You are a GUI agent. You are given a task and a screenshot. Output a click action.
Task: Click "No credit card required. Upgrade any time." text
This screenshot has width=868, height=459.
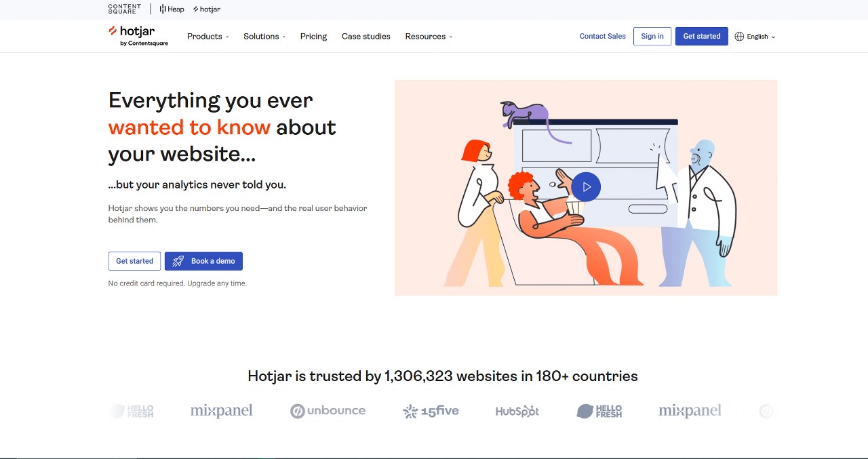(178, 283)
